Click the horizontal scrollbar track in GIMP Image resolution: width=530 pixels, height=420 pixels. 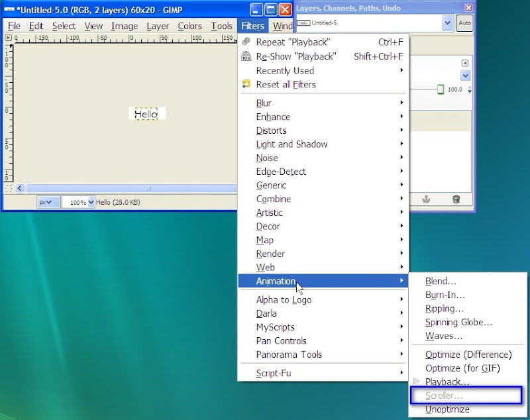coord(131,188)
